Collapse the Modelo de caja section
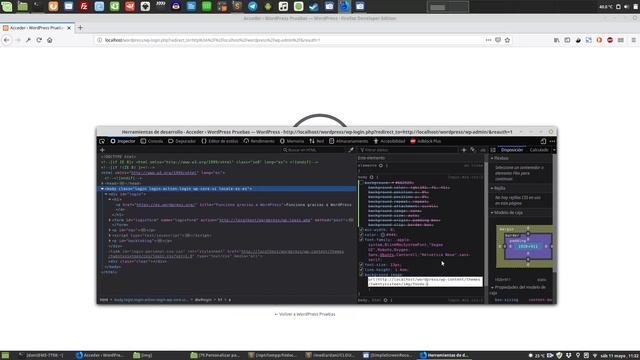 click(492, 213)
